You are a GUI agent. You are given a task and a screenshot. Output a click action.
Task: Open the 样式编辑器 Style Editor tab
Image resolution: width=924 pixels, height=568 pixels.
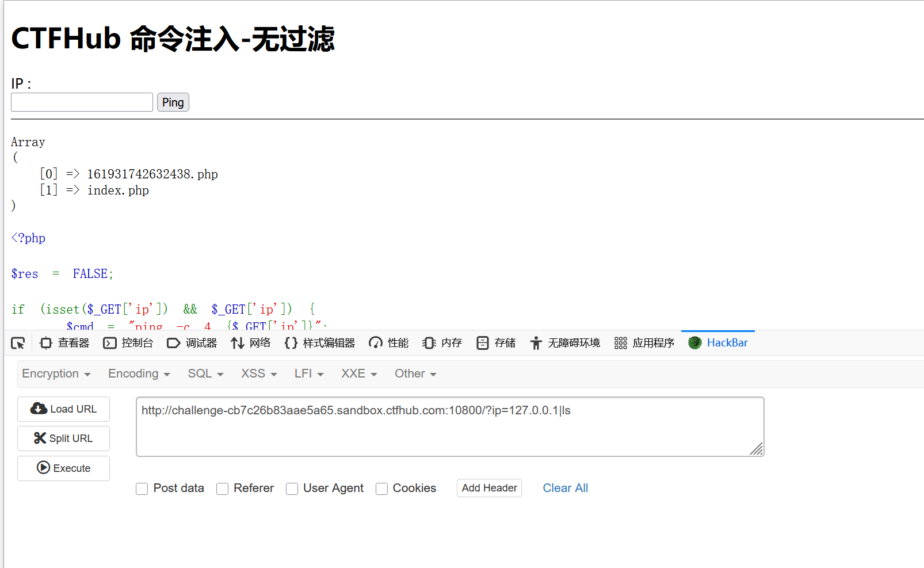pos(319,343)
